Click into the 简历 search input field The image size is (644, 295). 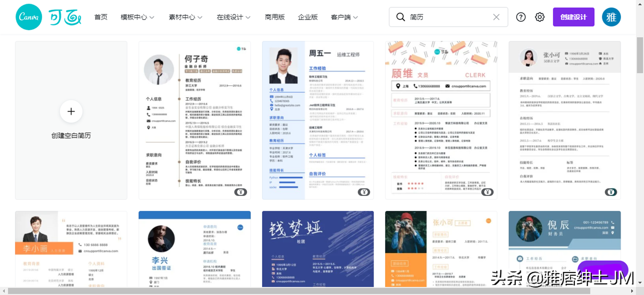[x=447, y=17]
